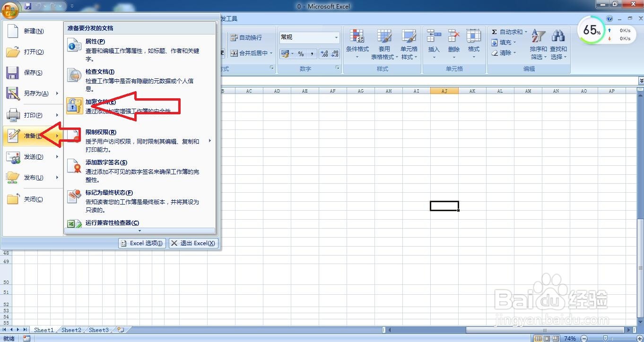Image resolution: width=644 pixels, height=342 pixels.
Task: Switch to the Sheet3 tab
Action: coord(99,330)
